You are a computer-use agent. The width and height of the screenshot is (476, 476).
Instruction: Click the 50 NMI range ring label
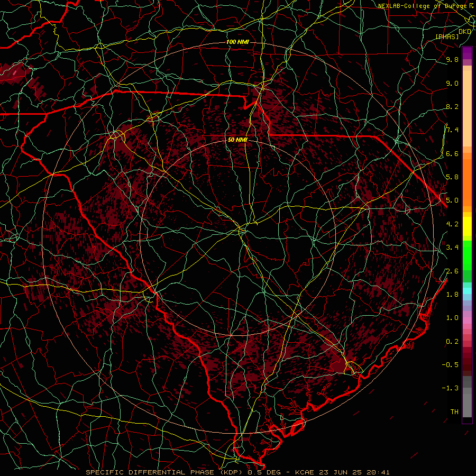[x=237, y=140]
